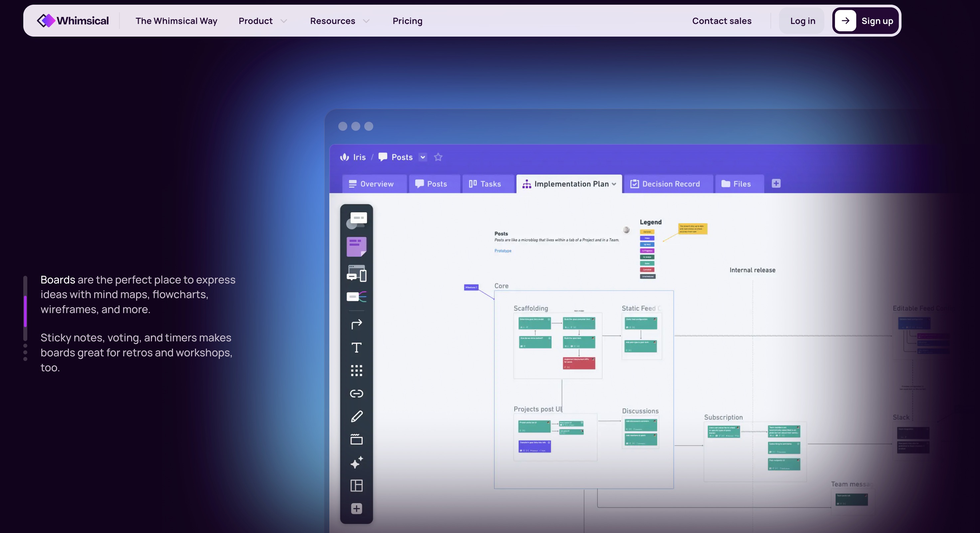980x533 pixels.
Task: Open The Whimsical Way page
Action: point(176,21)
